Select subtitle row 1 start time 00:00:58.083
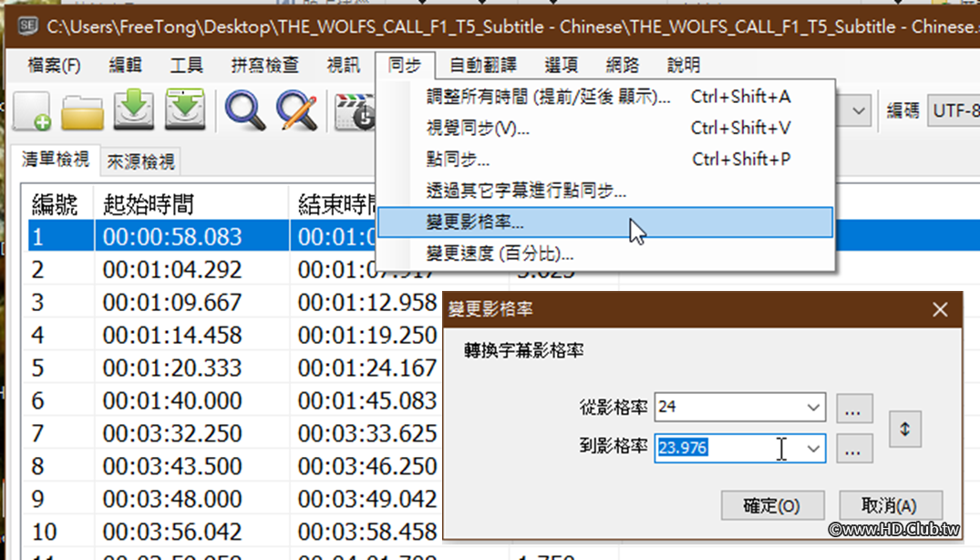The image size is (980, 560). [172, 237]
